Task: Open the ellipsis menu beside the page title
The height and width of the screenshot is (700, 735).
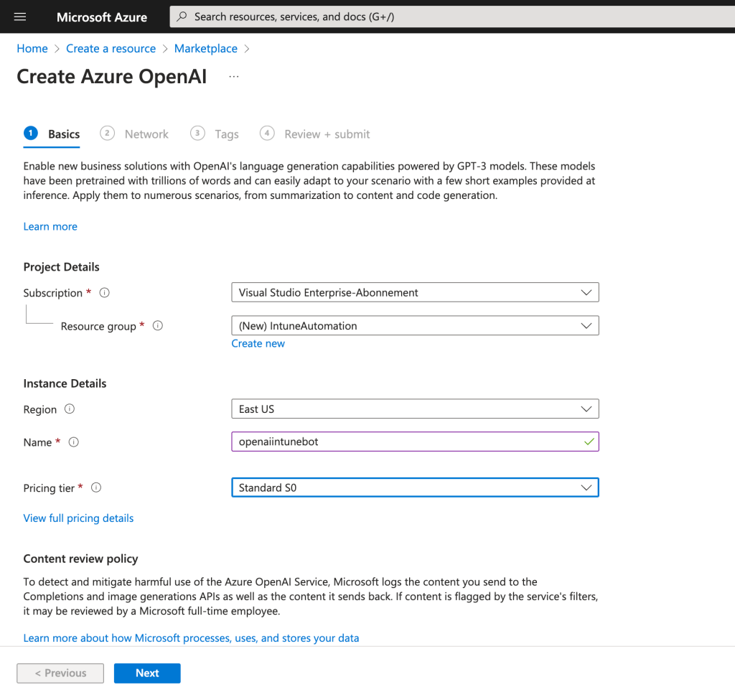Action: 234,77
